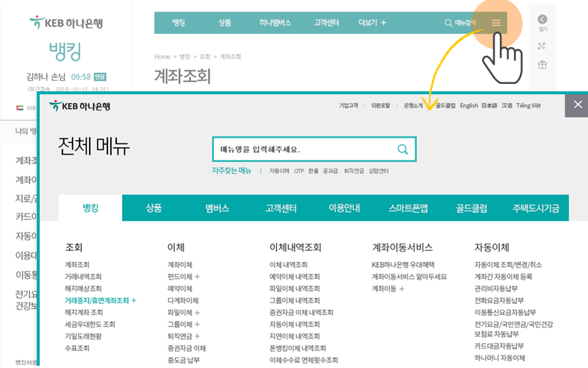The width and height of the screenshot is (588, 368).
Task: Open the hamburger full menu icon
Action: [x=495, y=23]
